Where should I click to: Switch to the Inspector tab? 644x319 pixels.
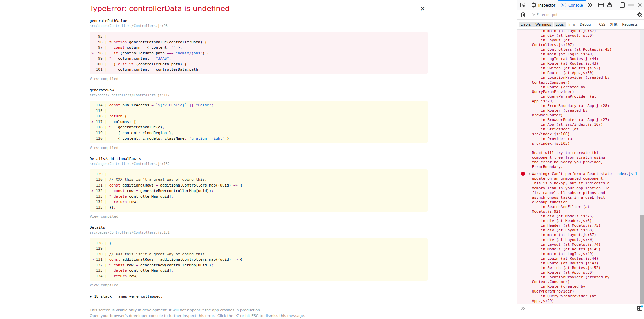543,5
